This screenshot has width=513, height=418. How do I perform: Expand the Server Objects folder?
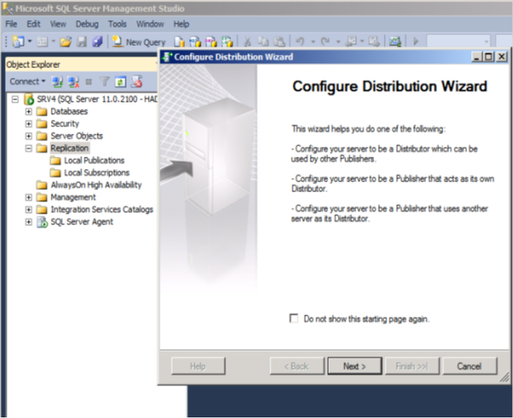(x=29, y=136)
